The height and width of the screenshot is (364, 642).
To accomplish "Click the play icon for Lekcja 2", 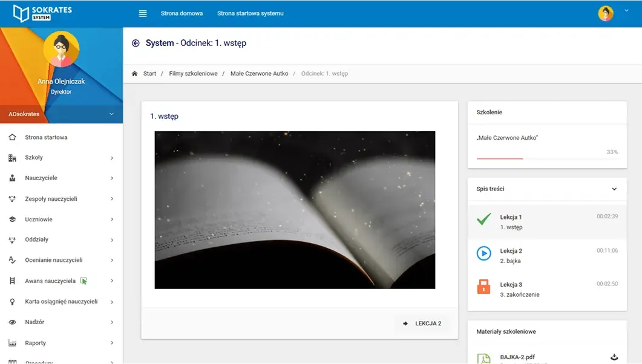I will tap(483, 253).
